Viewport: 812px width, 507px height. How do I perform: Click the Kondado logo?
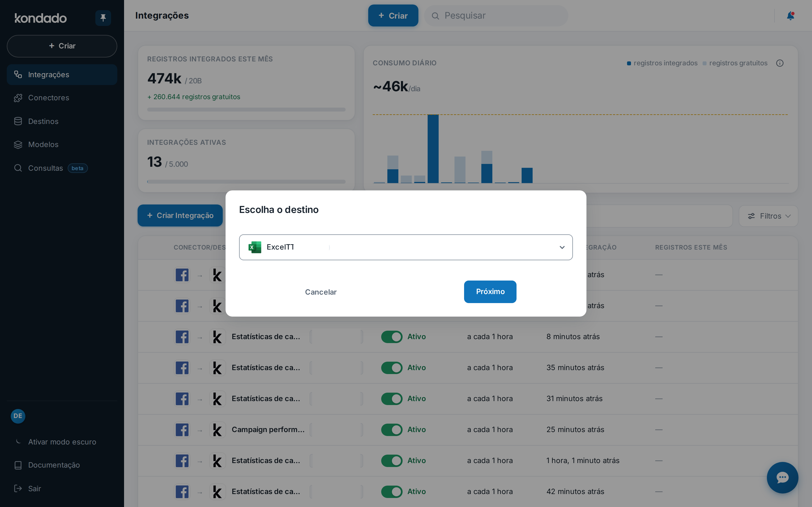click(x=41, y=18)
